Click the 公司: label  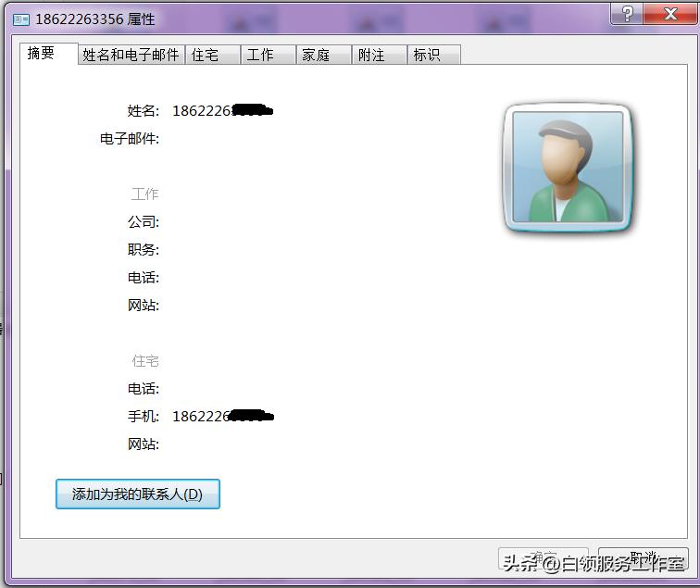pos(144,222)
